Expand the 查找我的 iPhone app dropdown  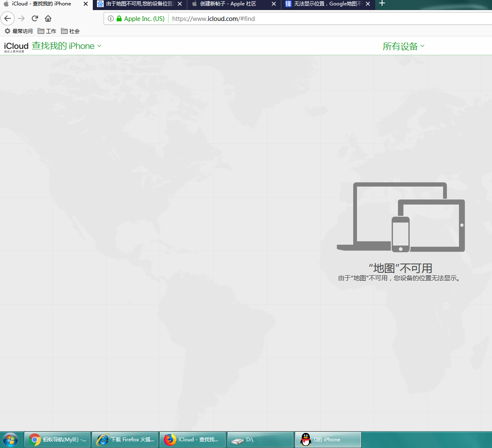[67, 46]
